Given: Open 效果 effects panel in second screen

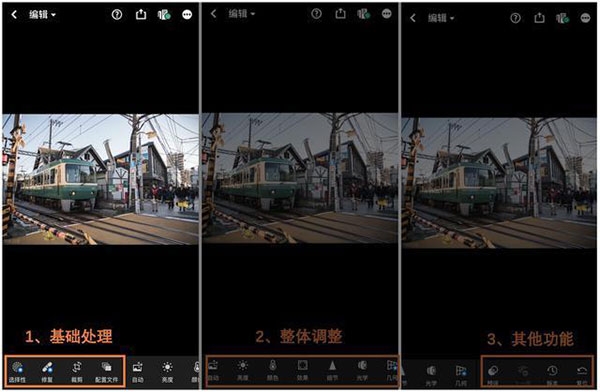Looking at the screenshot, I should [302, 370].
